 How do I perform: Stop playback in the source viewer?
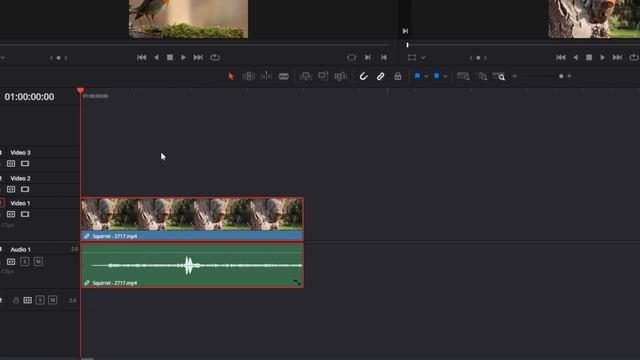(x=170, y=58)
